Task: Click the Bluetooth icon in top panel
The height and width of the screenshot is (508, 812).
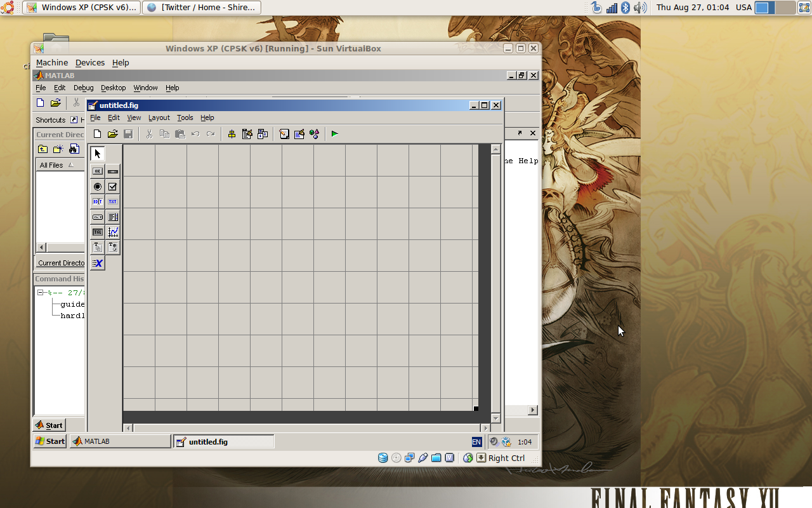Action: point(625,8)
